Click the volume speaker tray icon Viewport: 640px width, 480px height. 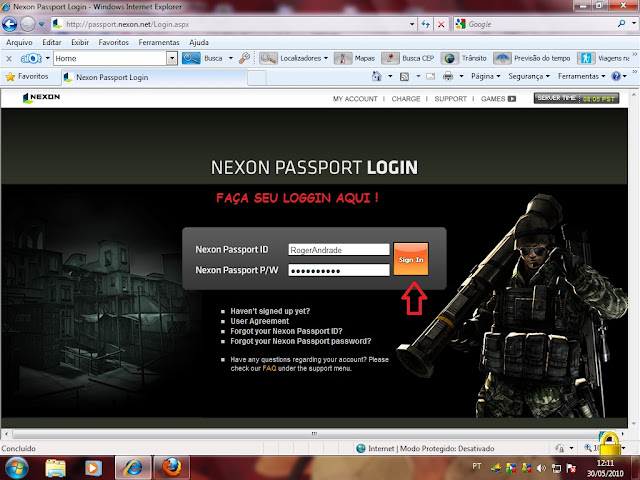541,468
